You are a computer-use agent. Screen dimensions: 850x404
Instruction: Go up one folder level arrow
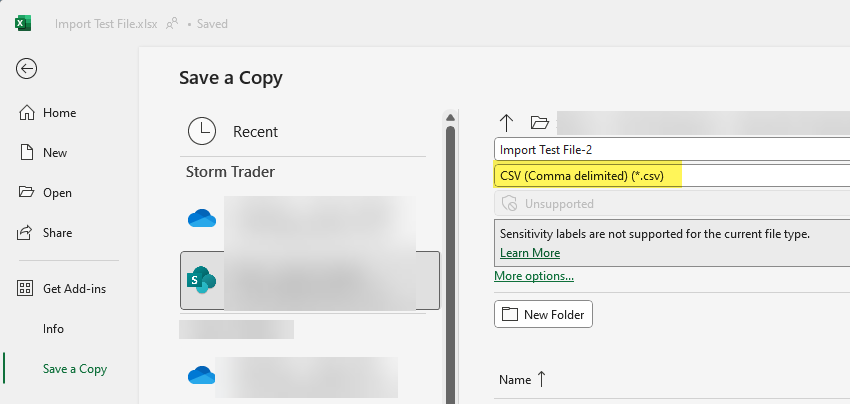(506, 122)
